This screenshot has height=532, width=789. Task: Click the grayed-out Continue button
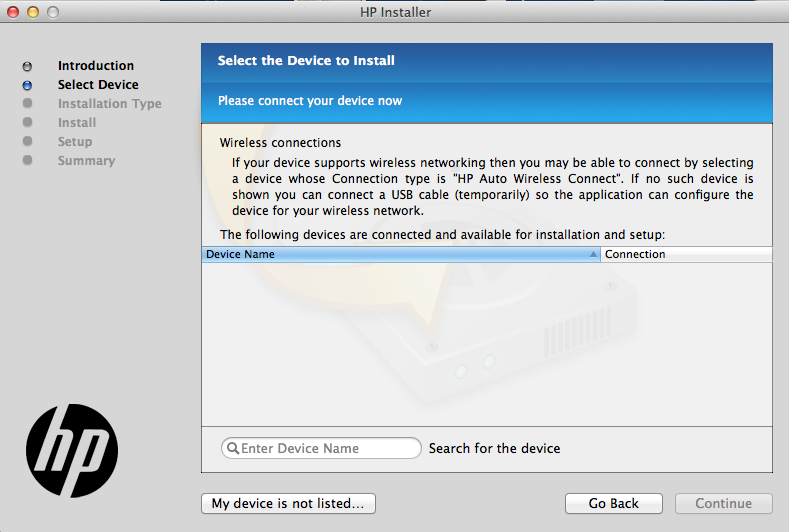(x=724, y=503)
